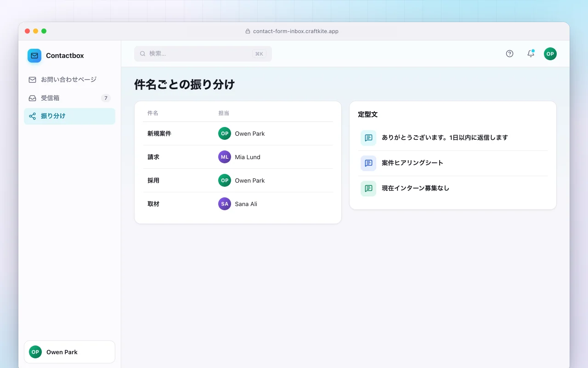The image size is (588, 368).
Task: Open the 案件ヒアリングシート template
Action: point(453,163)
